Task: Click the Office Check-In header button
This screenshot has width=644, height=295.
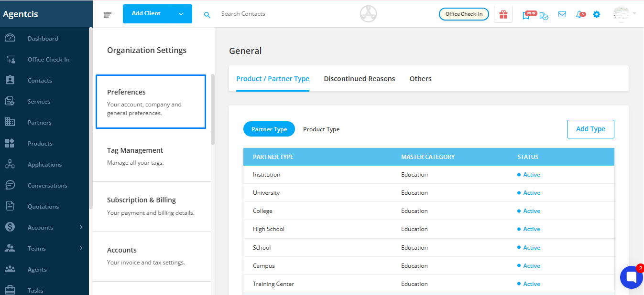Action: [464, 14]
